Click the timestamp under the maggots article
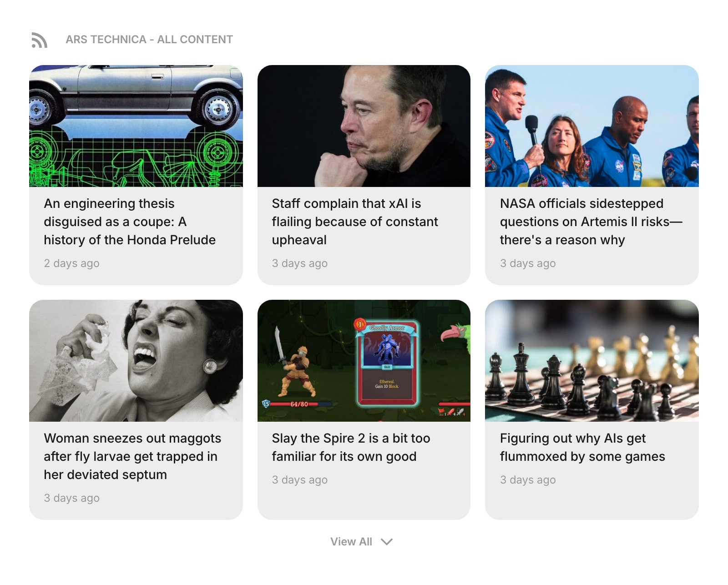Screen dimensions: 728x585 pos(71,498)
